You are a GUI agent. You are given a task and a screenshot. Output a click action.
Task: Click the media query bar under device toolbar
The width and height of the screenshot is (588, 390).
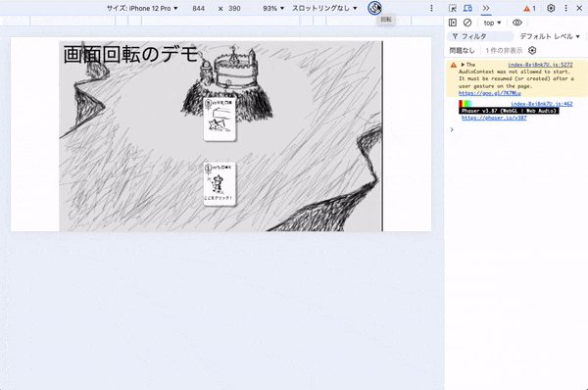[222, 21]
